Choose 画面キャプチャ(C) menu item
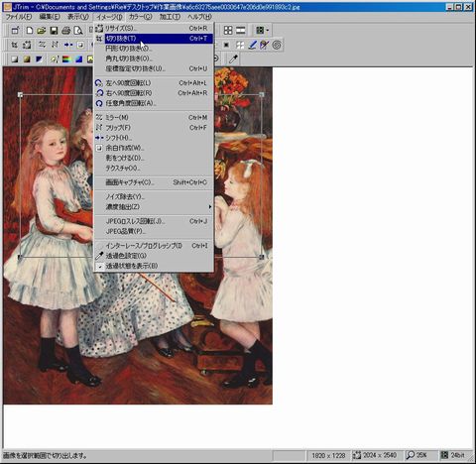The width and height of the screenshot is (476, 464). point(154,182)
